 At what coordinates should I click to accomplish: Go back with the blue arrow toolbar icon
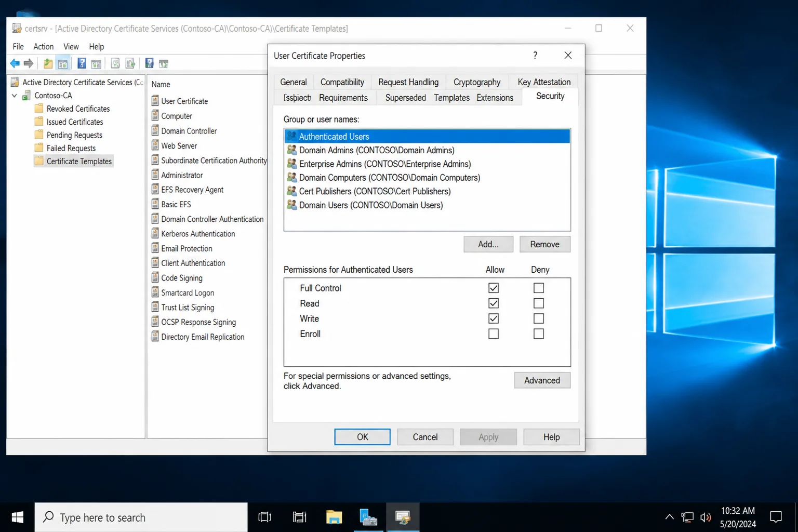click(15, 63)
